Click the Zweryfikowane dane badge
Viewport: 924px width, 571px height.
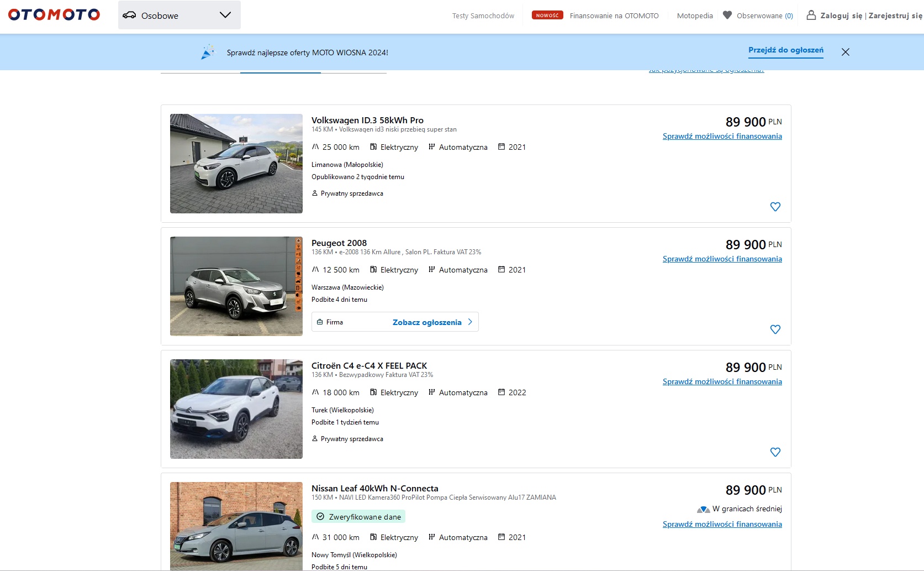pos(358,516)
